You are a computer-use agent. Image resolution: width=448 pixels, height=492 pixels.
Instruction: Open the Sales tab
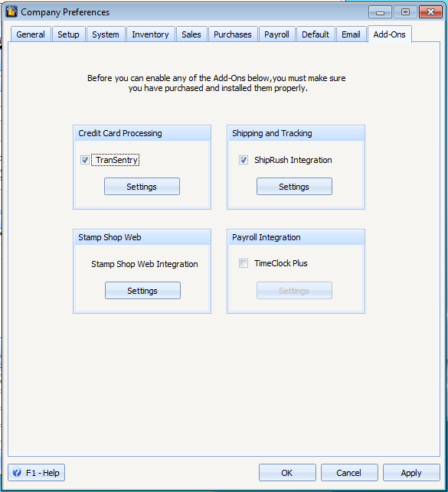point(191,34)
